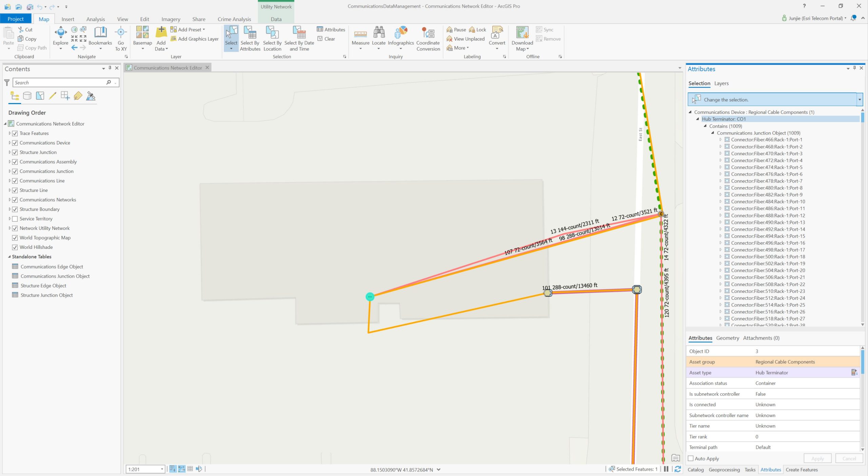This screenshot has width=868, height=476.
Task: Expand the Communications Device layer
Action: pos(10,143)
